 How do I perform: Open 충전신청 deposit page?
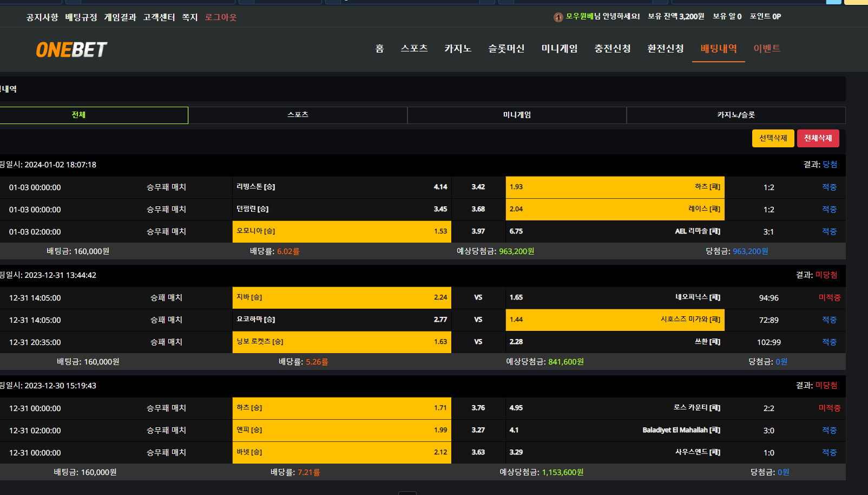pyautogui.click(x=612, y=49)
